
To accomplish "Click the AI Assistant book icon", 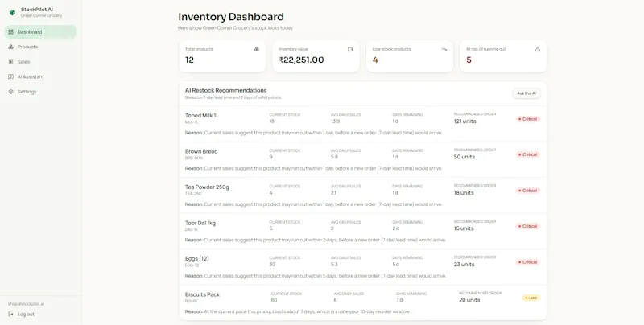I will (x=10, y=76).
